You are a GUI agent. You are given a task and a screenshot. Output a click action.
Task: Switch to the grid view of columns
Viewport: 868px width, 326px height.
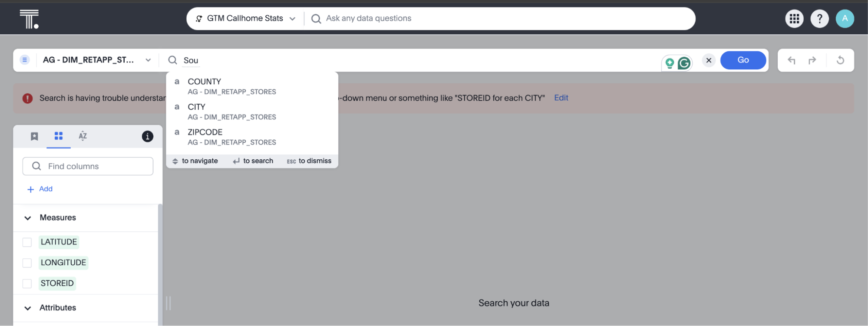pos(58,136)
